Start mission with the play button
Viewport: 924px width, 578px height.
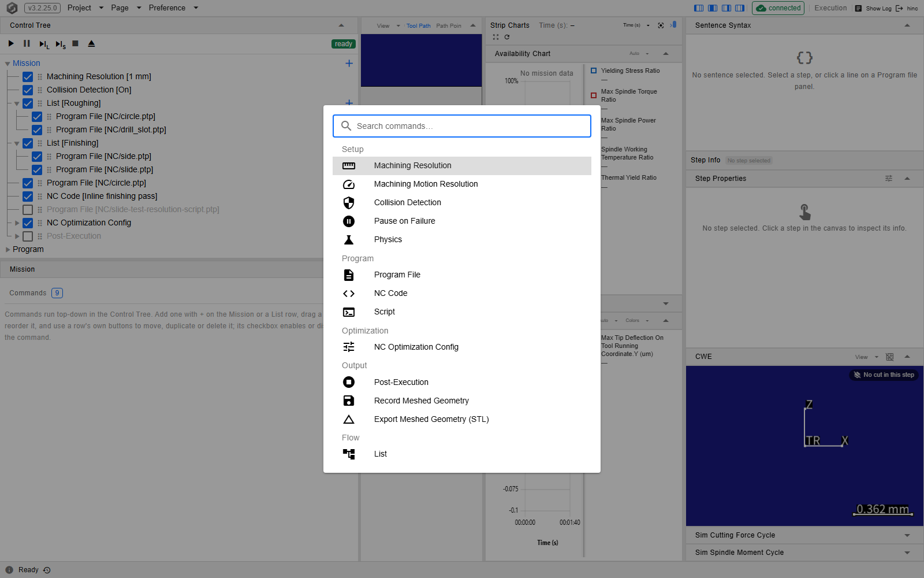[x=11, y=44]
